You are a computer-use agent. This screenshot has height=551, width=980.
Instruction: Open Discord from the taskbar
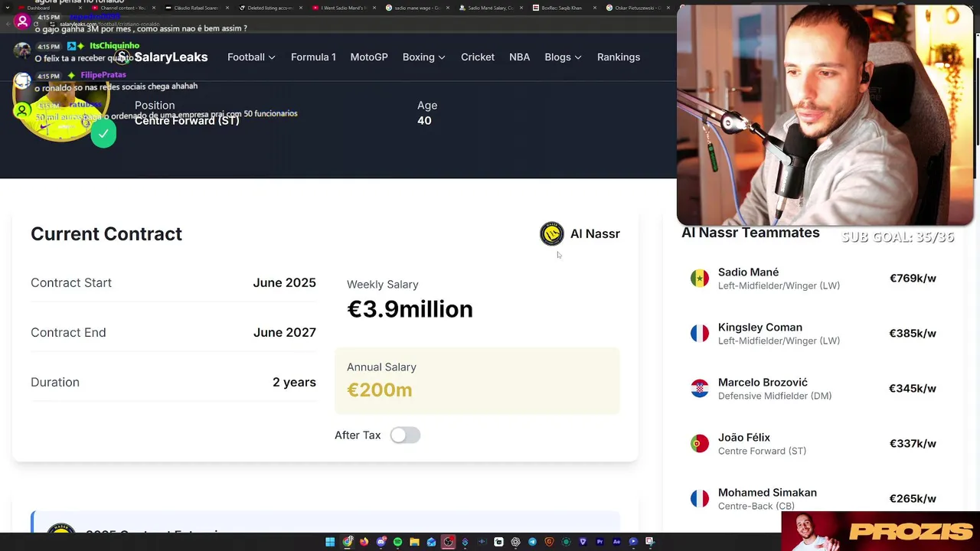tap(381, 542)
